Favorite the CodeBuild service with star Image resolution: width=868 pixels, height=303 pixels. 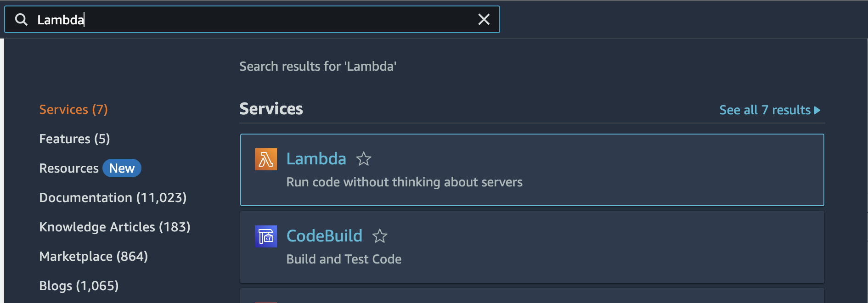(x=380, y=236)
